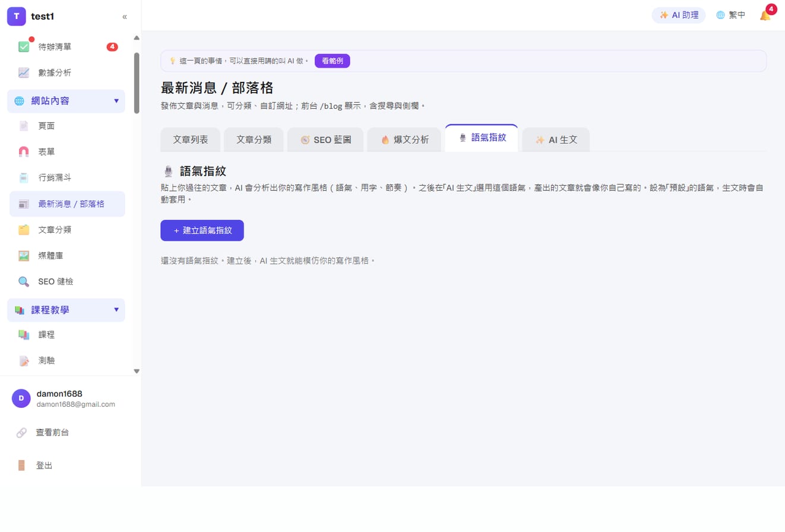Click the 登出 door icon
Viewport: 785px width, 532px height.
pyautogui.click(x=21, y=465)
